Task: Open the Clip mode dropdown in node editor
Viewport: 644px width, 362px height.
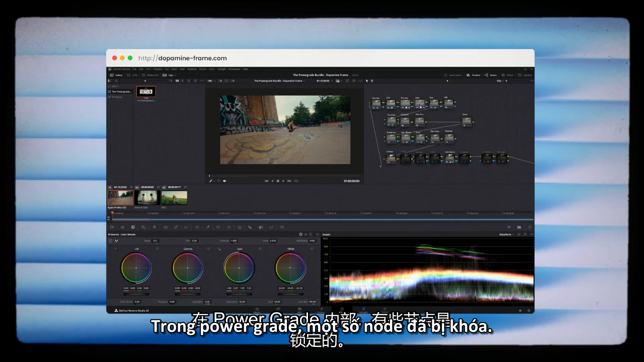Action: pos(500,81)
